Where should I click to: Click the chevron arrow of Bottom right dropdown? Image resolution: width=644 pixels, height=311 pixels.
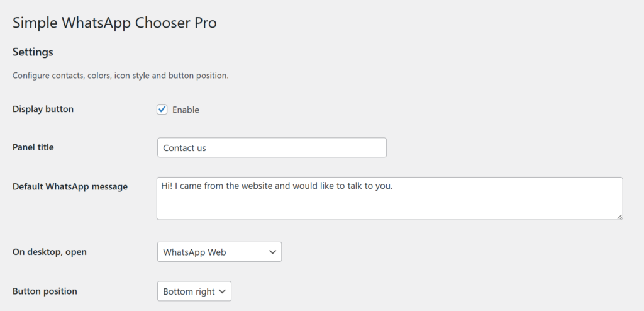point(223,291)
